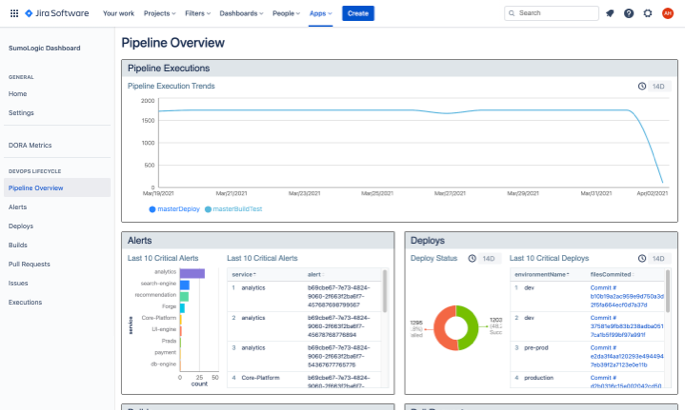Viewport: 685px width, 410px height.
Task: Toggle masterDeploy series in chart legend
Action: coord(175,209)
